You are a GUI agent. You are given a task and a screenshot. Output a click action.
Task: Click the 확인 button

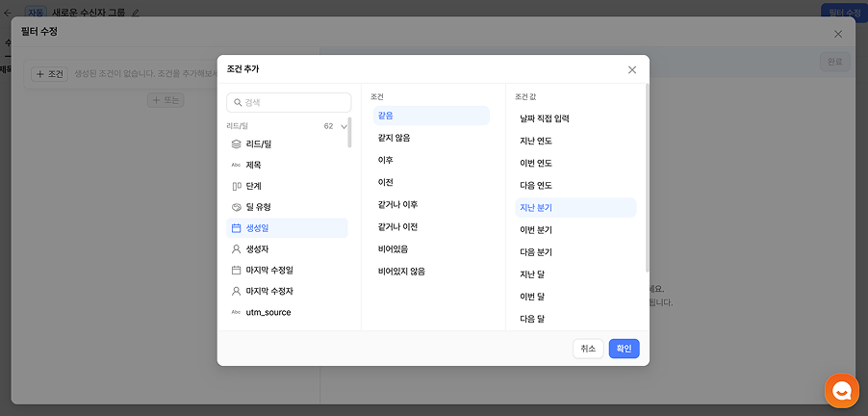(624, 349)
